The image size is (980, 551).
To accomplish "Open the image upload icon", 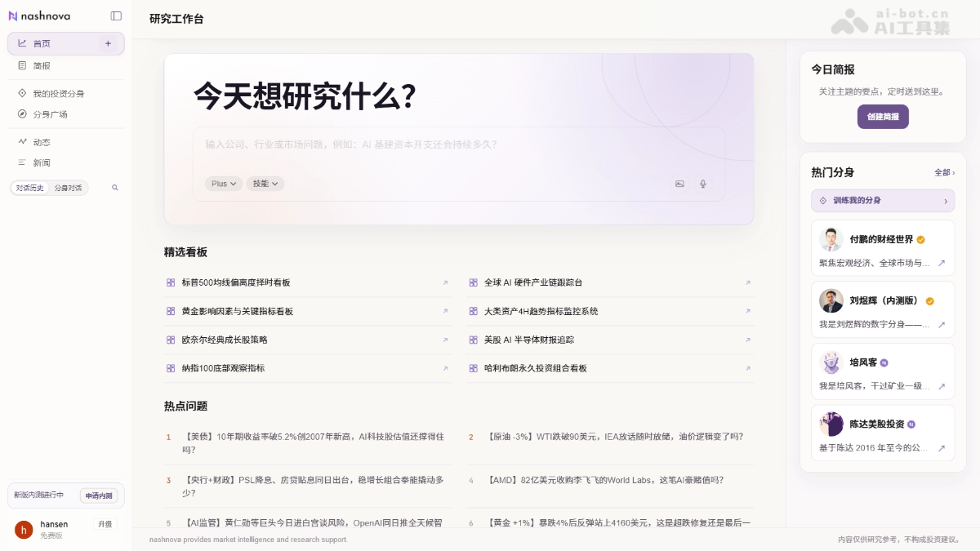I will (679, 184).
